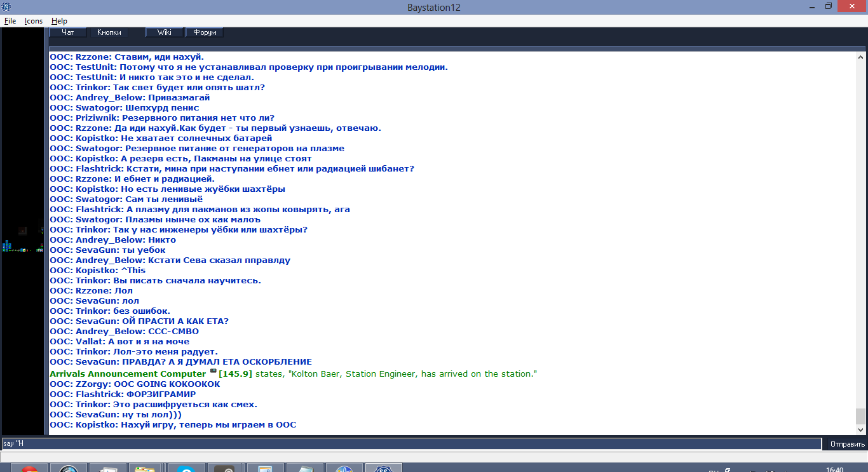The image size is (868, 472).
Task: Open the Help menu
Action: coord(59,21)
